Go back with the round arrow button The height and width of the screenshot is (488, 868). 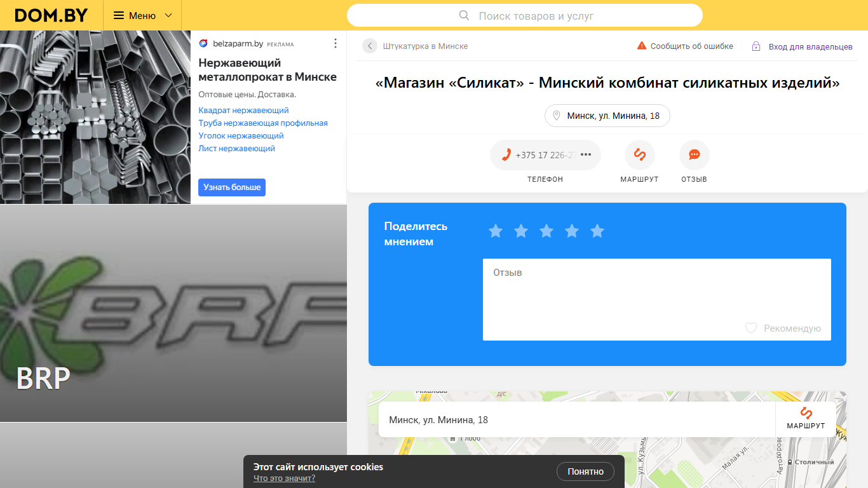click(370, 46)
